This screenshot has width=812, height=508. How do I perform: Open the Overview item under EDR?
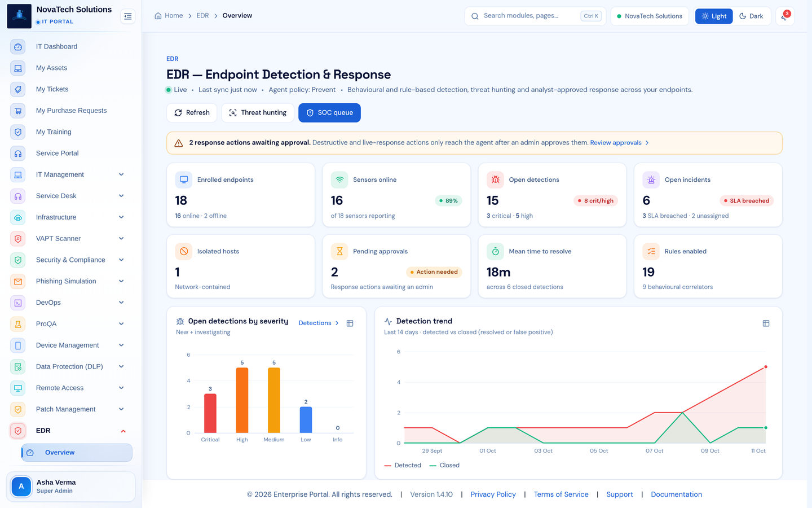77,453
